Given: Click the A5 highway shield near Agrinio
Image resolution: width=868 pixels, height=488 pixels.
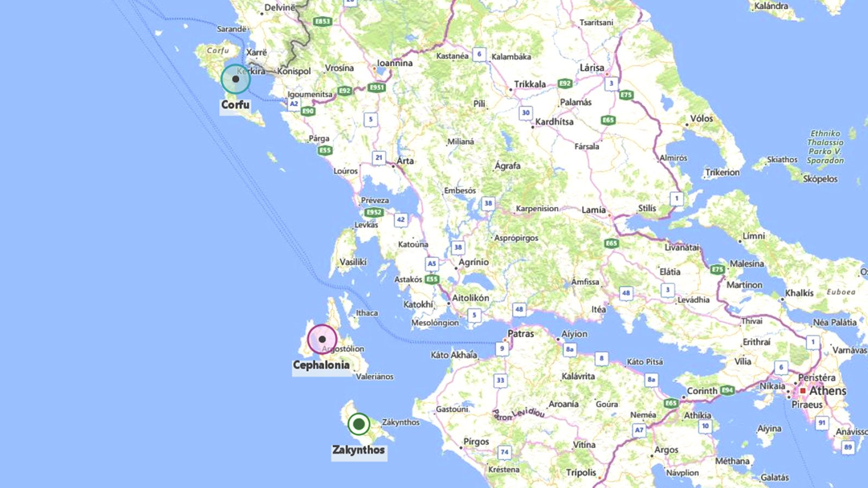Looking at the screenshot, I should (431, 264).
